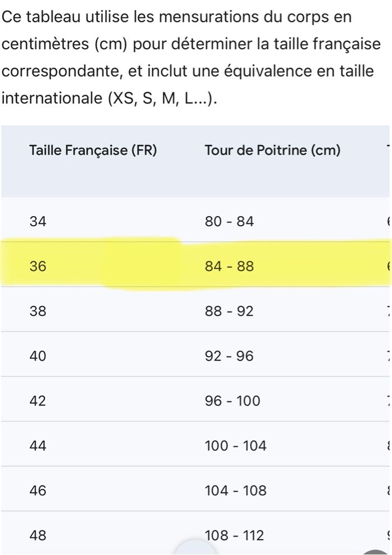392x555 pixels.
Task: Tap the light round button at bottom center
Action: tap(196, 549)
